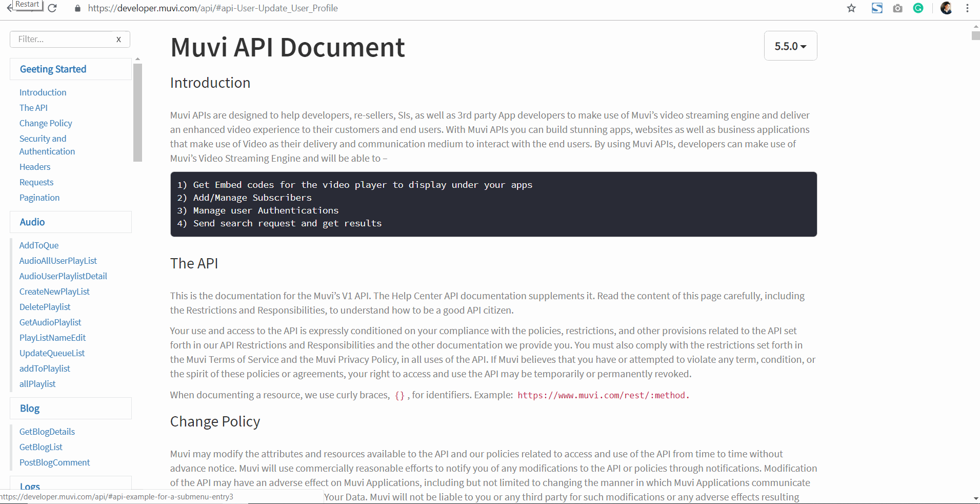The image size is (980, 504).
Task: Navigate to Change Policy in sidebar
Action: 46,123
